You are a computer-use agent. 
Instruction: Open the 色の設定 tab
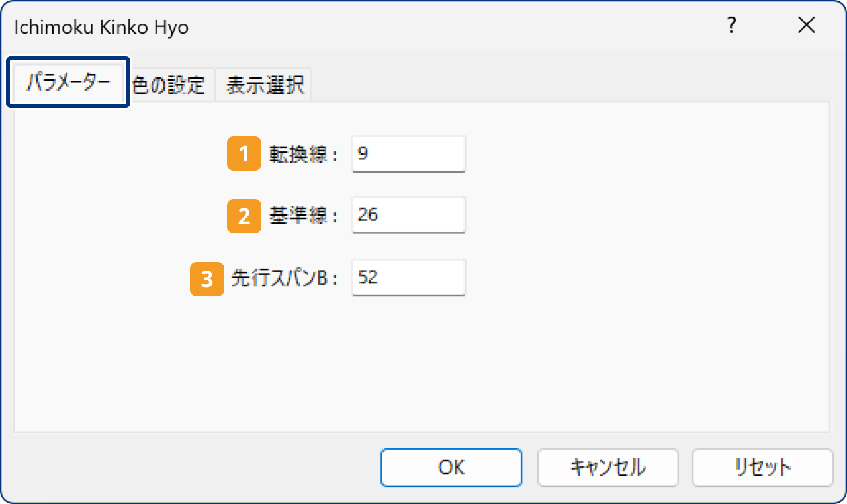coord(171,84)
